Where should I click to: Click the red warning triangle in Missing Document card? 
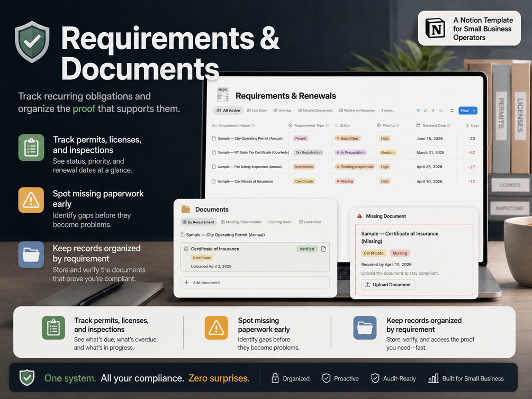(359, 216)
